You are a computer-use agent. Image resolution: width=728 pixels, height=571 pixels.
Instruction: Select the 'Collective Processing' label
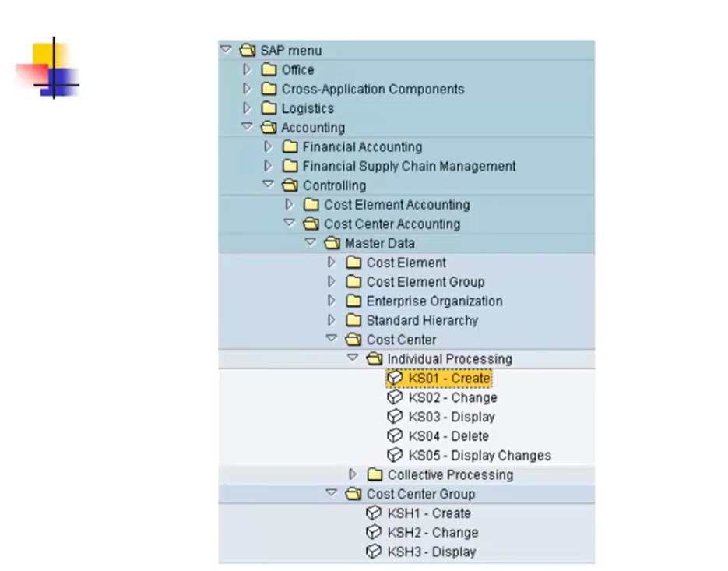(x=450, y=475)
